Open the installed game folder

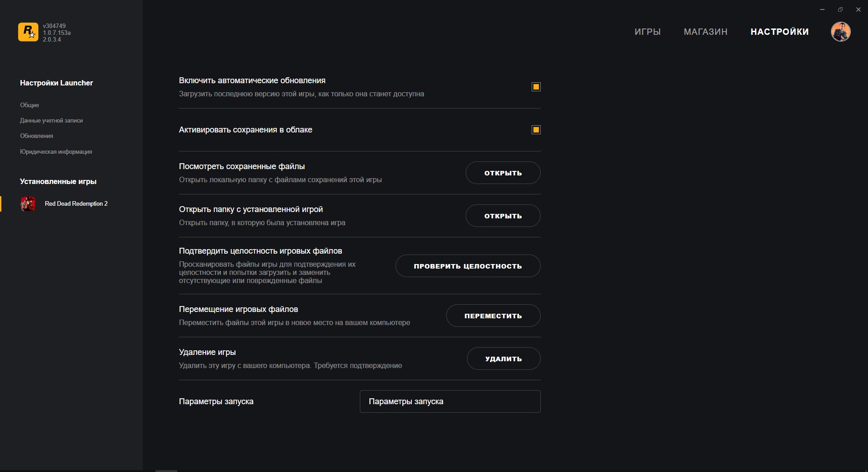click(x=503, y=216)
